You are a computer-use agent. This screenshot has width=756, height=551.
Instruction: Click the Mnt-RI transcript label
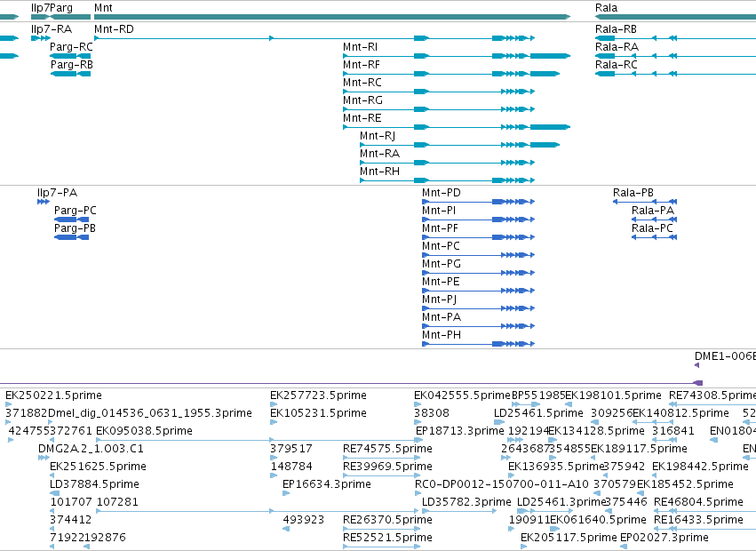[x=360, y=47]
